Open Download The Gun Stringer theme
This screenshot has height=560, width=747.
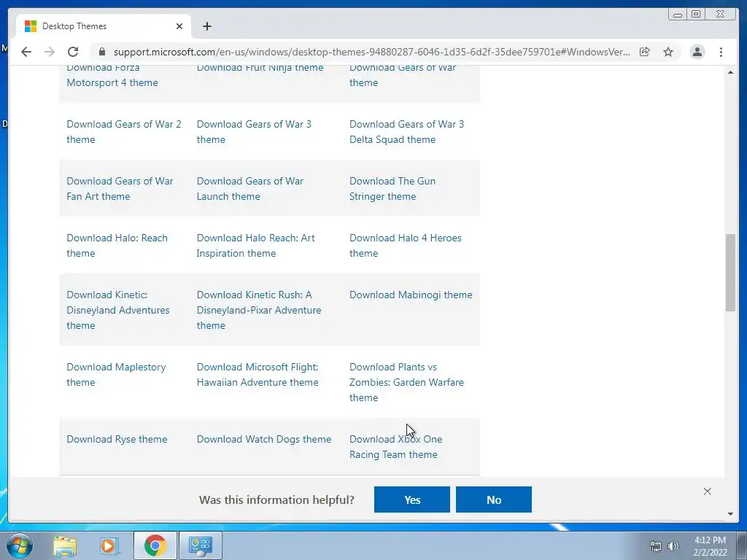tap(392, 189)
